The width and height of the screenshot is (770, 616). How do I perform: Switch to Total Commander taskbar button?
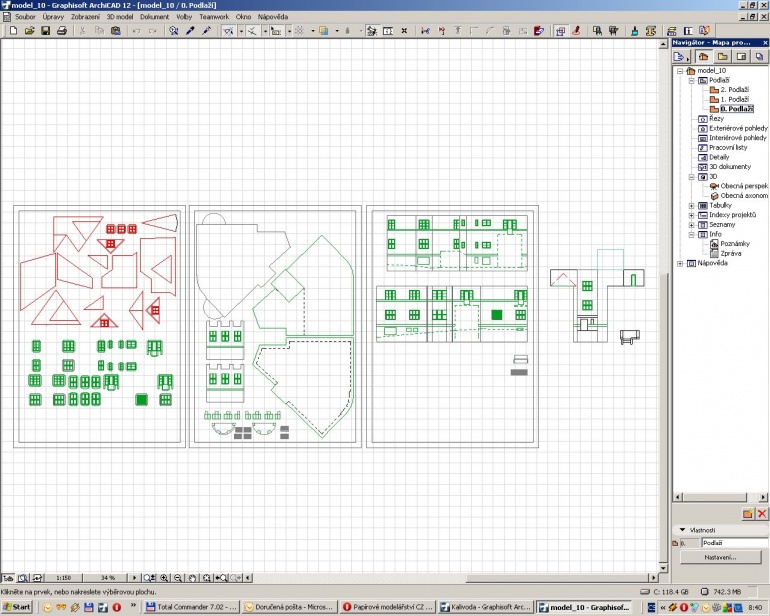pyautogui.click(x=191, y=607)
